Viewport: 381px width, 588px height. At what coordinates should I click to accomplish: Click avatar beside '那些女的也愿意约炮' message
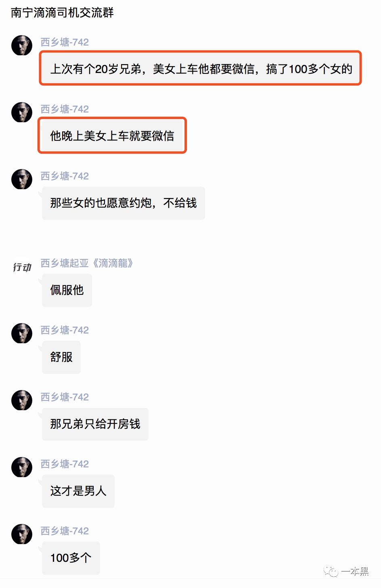point(22,179)
